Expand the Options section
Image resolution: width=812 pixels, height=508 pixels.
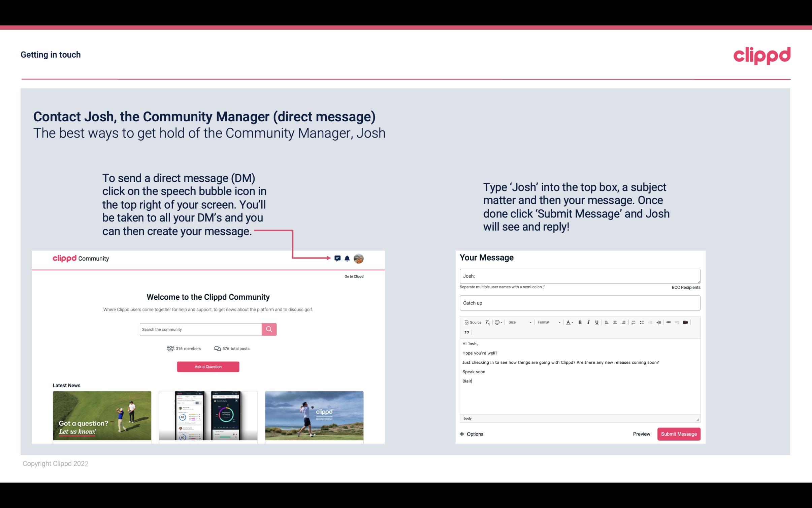pyautogui.click(x=470, y=434)
